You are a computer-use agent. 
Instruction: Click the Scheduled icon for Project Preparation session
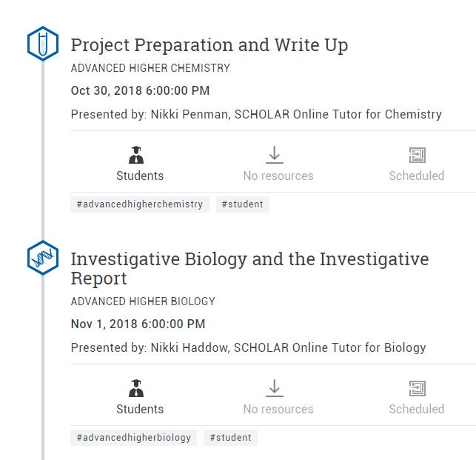[x=418, y=155]
